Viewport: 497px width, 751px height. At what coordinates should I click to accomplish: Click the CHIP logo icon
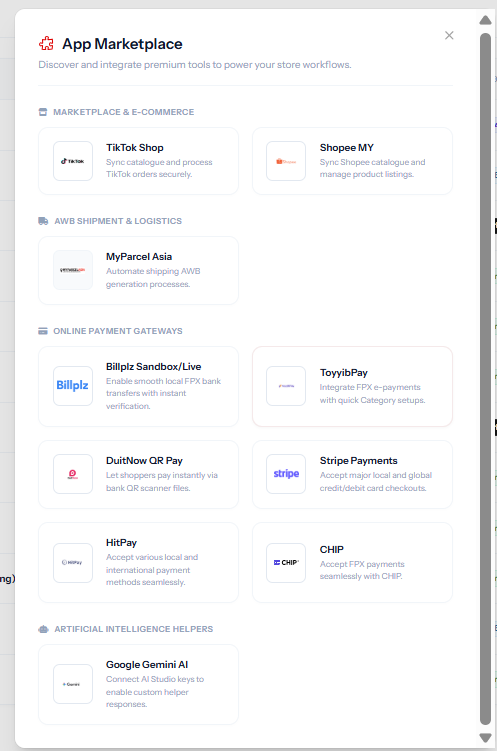286,563
